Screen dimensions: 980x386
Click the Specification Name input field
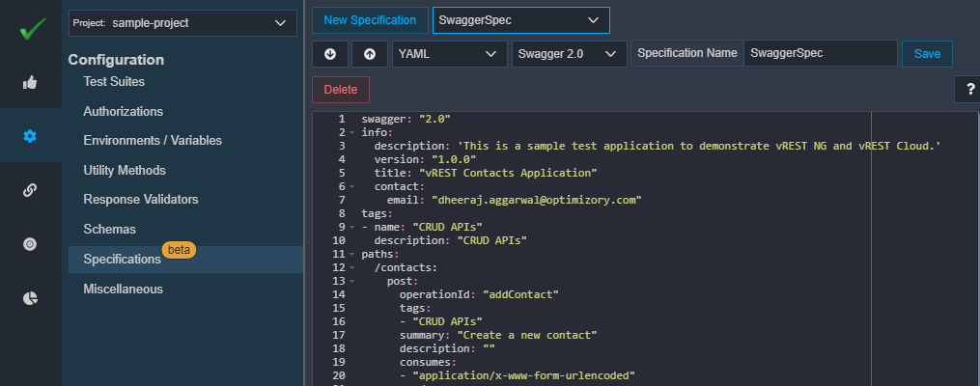(820, 53)
